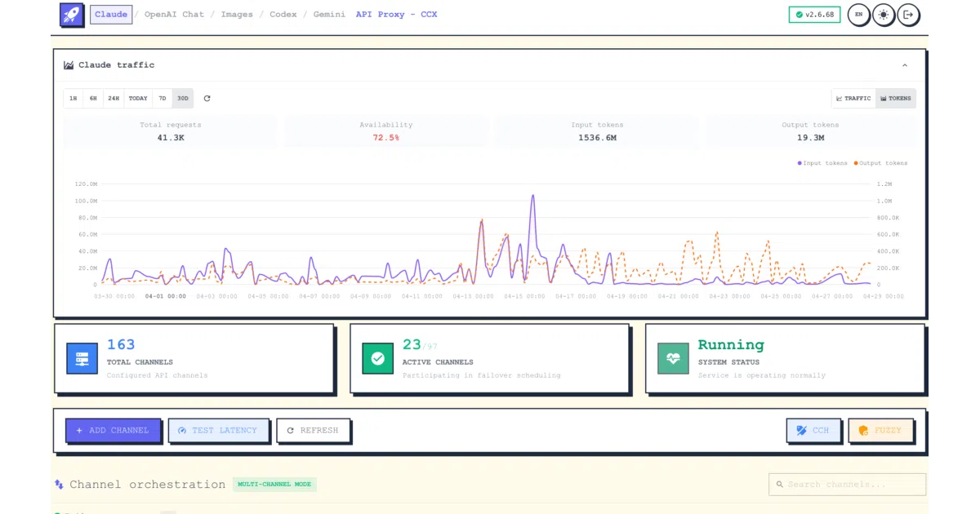Switch to the Gemini tab
This screenshot has width=980, height=514.
coord(329,15)
